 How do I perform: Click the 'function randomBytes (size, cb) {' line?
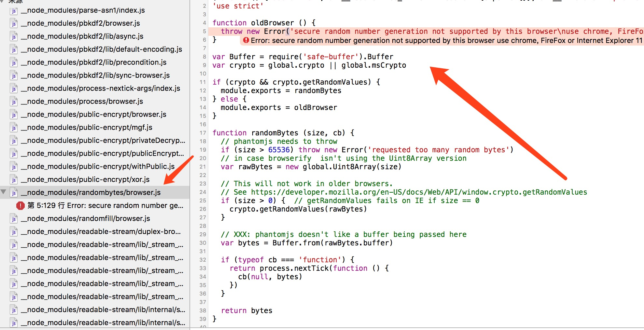[x=283, y=133]
